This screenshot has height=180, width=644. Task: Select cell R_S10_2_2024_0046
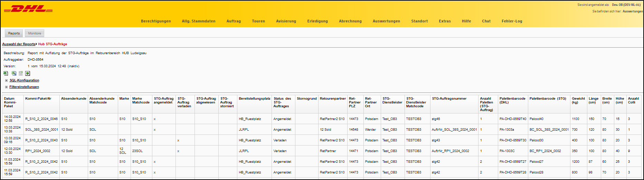(41, 119)
